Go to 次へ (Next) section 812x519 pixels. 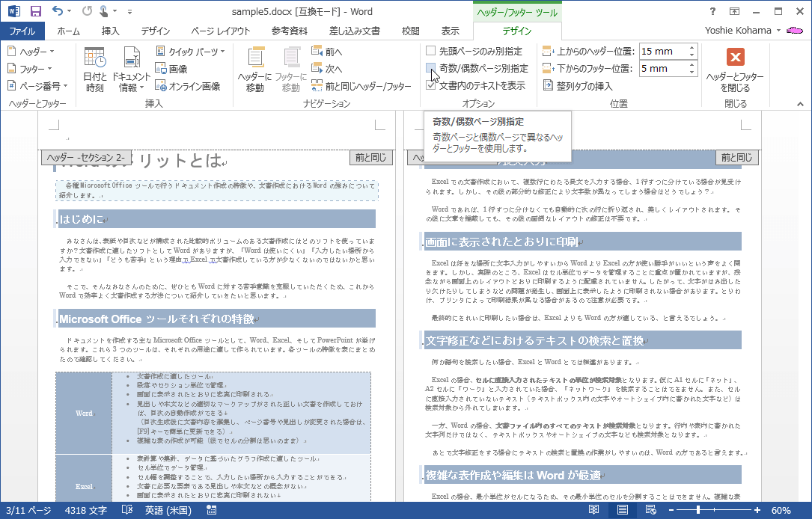pyautogui.click(x=327, y=68)
